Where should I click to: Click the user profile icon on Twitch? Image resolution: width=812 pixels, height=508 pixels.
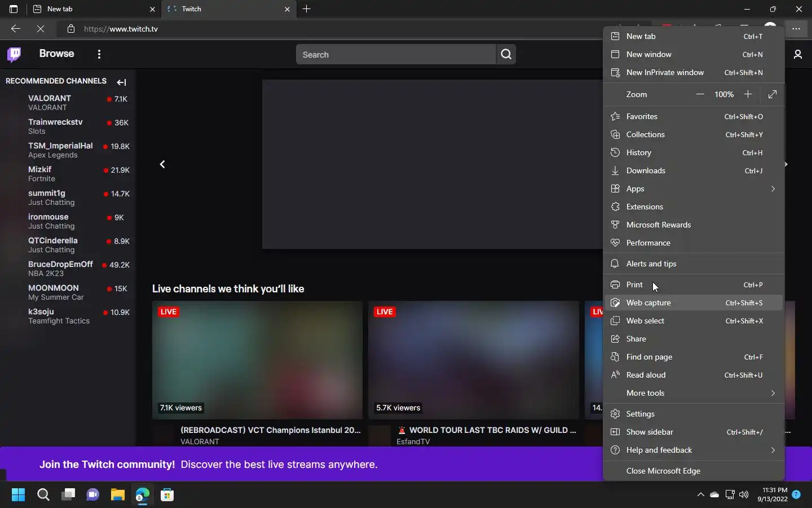point(798,54)
